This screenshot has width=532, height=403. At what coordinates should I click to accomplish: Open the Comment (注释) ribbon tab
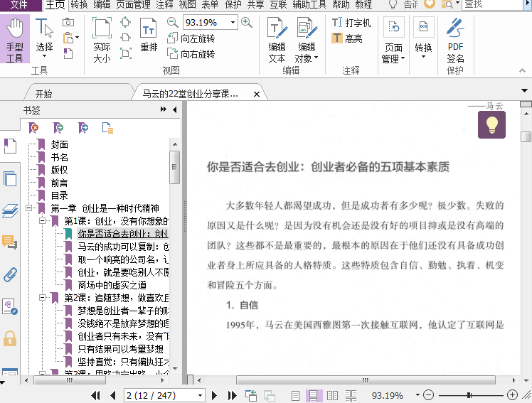tap(164, 5)
